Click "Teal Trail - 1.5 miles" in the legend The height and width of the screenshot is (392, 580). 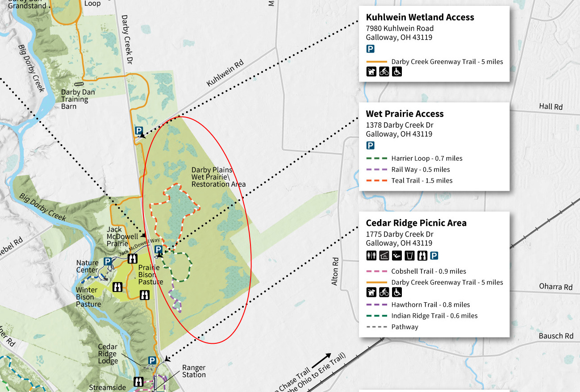click(x=422, y=181)
